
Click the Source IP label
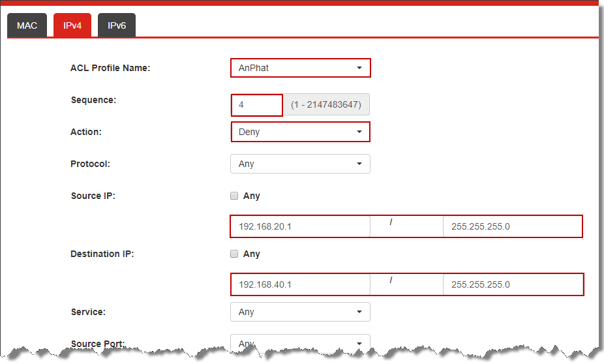pos(93,196)
